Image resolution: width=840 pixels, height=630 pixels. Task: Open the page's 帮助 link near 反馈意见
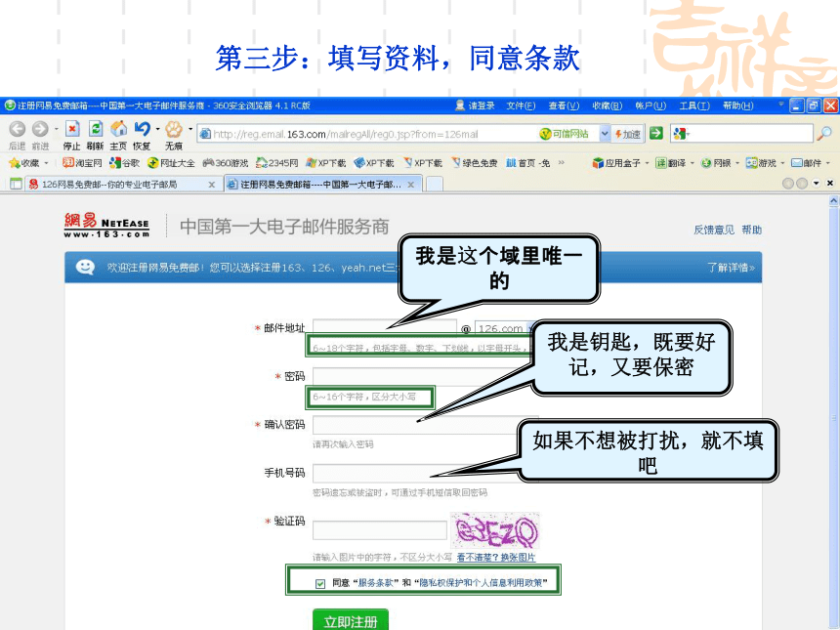752,230
